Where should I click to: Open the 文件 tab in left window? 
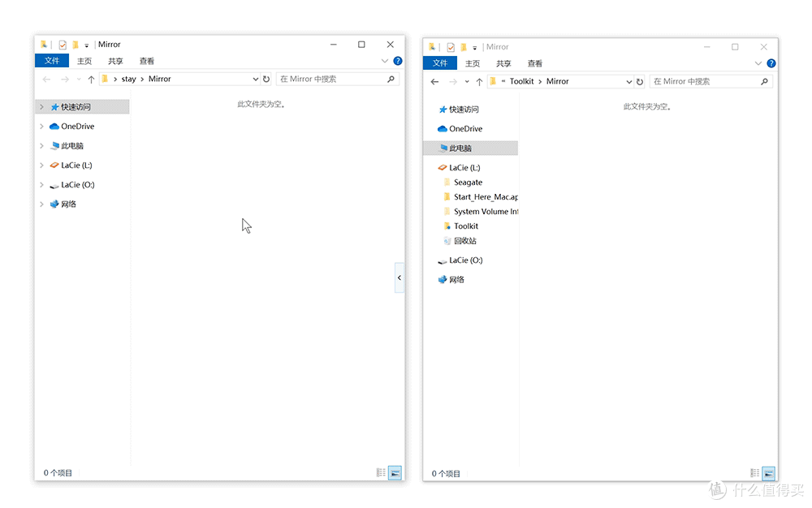point(52,61)
